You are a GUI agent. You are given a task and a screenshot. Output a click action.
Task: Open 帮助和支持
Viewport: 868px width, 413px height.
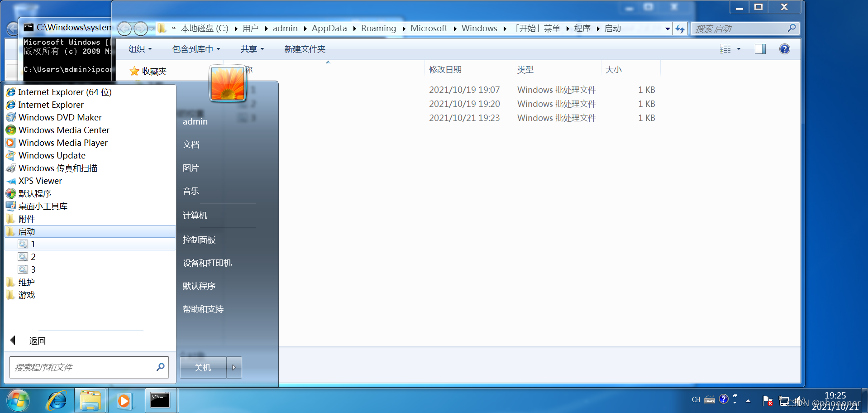click(203, 309)
